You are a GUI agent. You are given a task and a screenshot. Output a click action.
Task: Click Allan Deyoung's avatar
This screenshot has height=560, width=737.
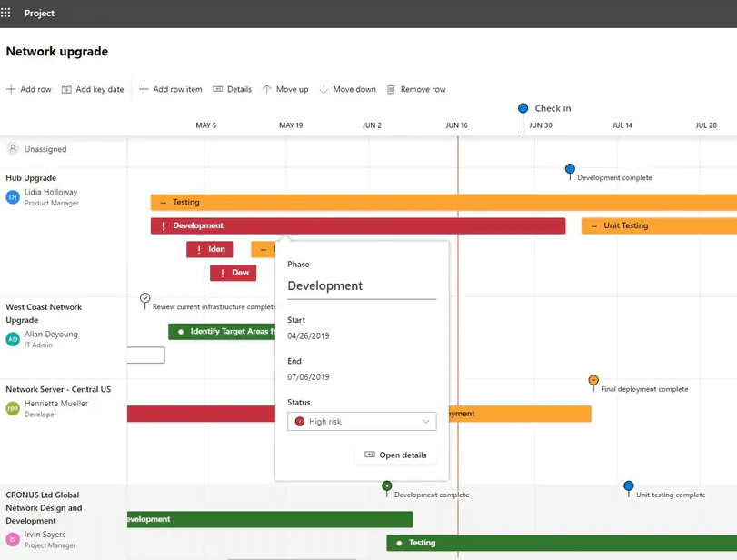point(13,339)
